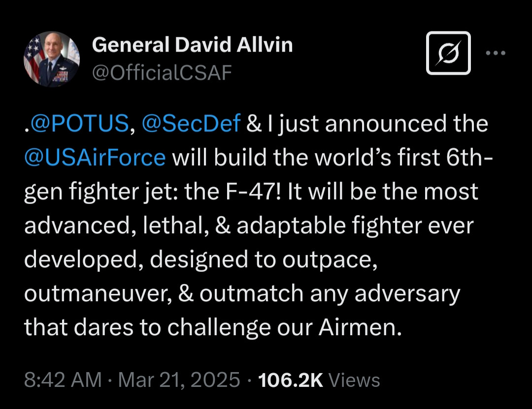Screen dimensions: 532x409
Task: Click the Mar 21, 2025 date
Action: coord(179,380)
